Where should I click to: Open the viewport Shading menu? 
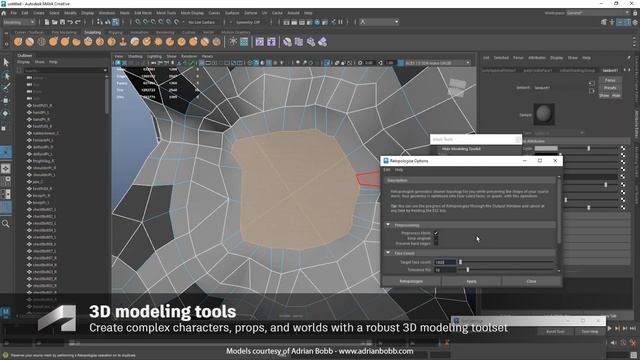coord(135,56)
